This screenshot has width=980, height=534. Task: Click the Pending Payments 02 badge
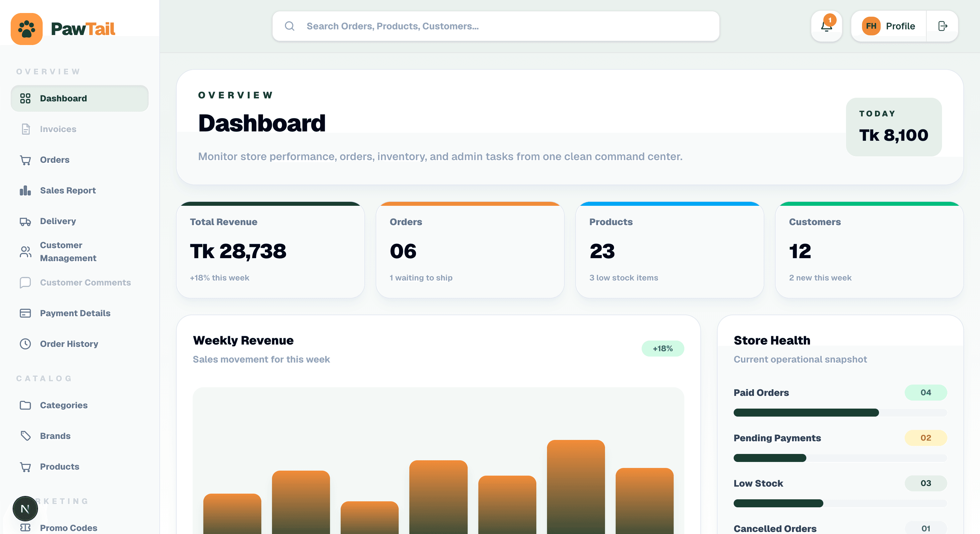pos(926,438)
